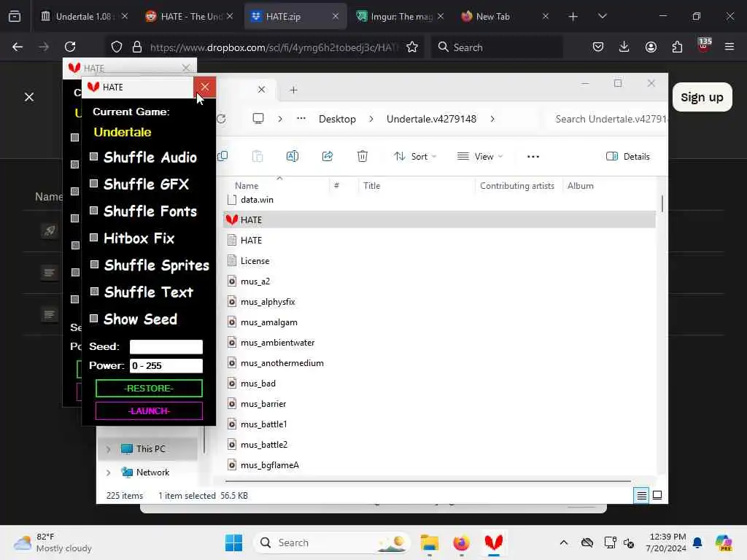Expand the This PC tree node
The height and width of the screenshot is (560, 747).
[x=108, y=449]
